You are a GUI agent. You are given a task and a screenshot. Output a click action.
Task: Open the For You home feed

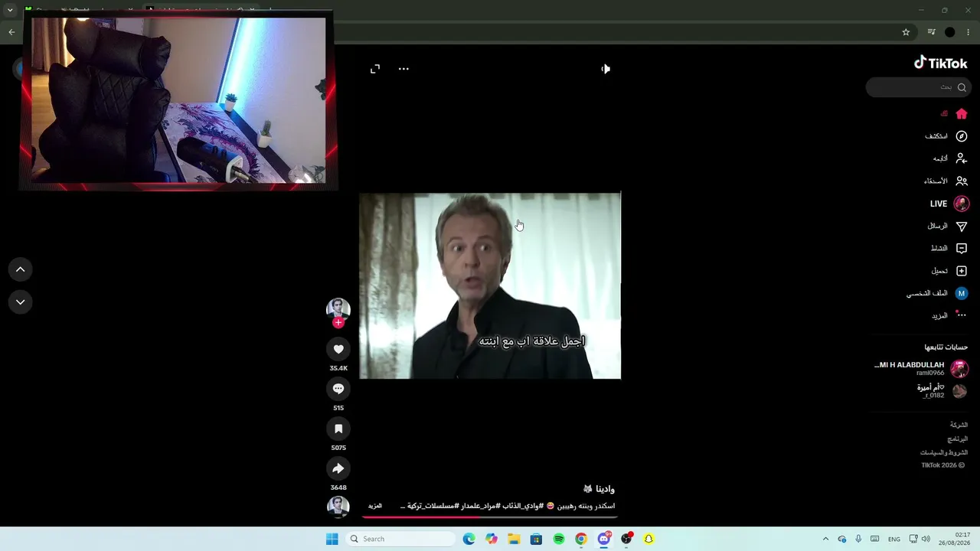[x=953, y=114]
